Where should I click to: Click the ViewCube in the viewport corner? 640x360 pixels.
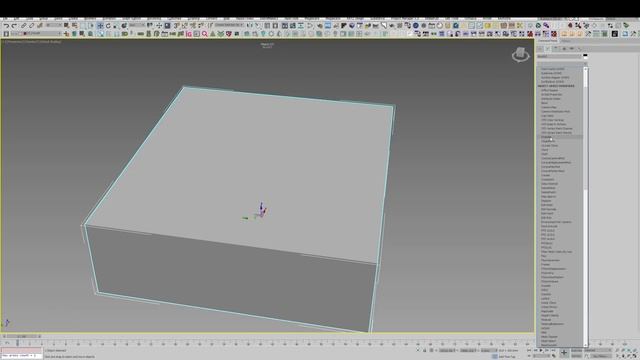(x=520, y=54)
